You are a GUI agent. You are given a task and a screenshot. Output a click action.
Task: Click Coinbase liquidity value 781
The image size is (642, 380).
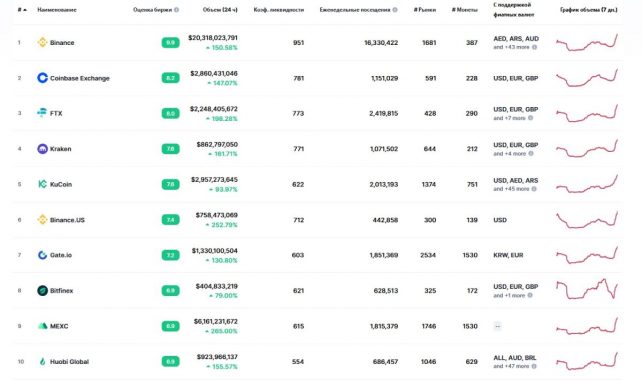click(298, 78)
